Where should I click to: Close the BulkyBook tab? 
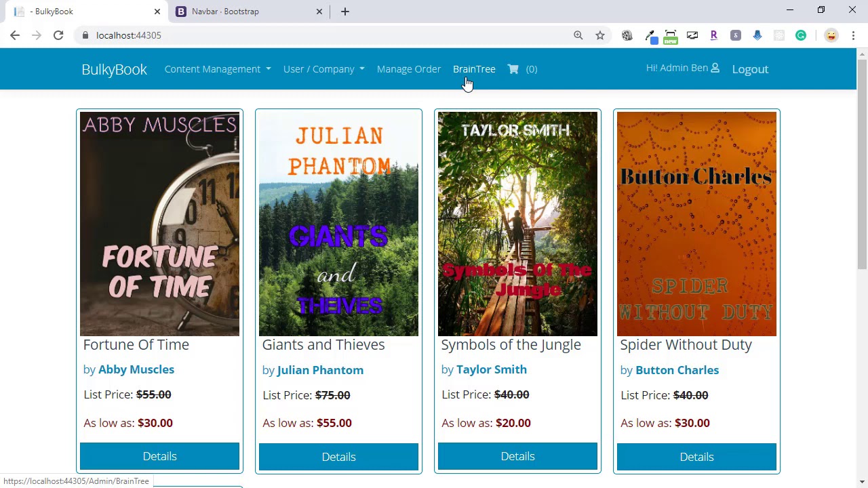click(x=157, y=12)
